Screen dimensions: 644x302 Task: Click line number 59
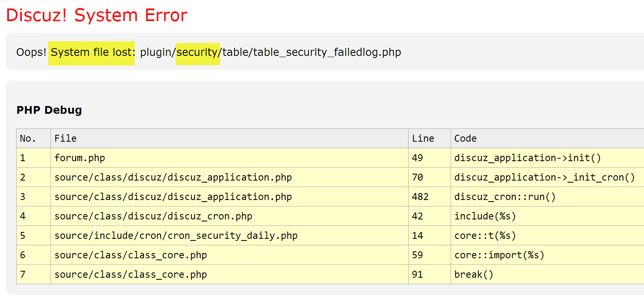[417, 255]
